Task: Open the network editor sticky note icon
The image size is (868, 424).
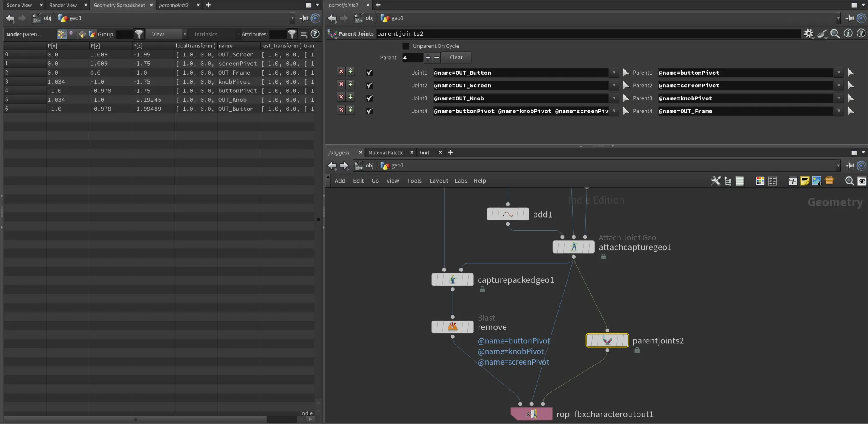Action: click(x=804, y=181)
